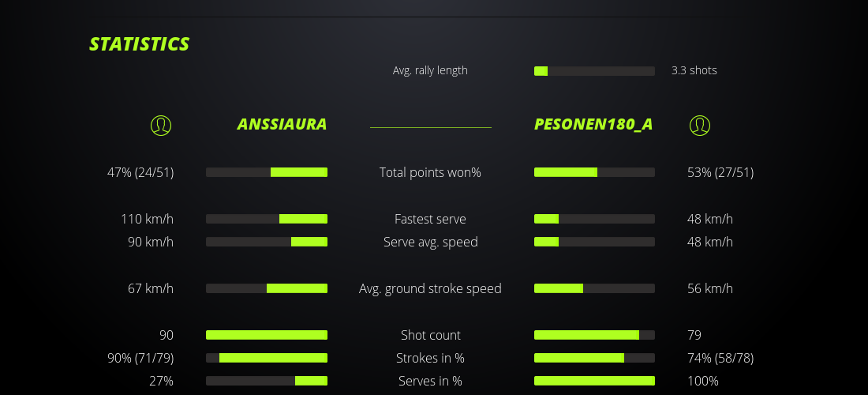Click ANSSIAURA's Serve avg. speed bar
Viewport: 868px width, 395px height.
click(267, 242)
